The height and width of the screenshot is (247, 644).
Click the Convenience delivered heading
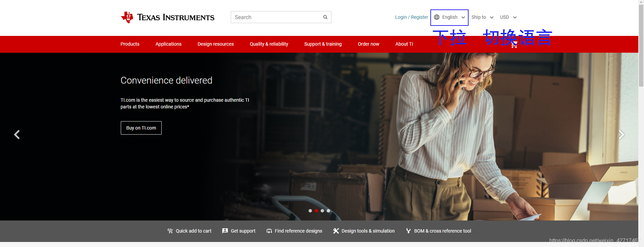166,80
